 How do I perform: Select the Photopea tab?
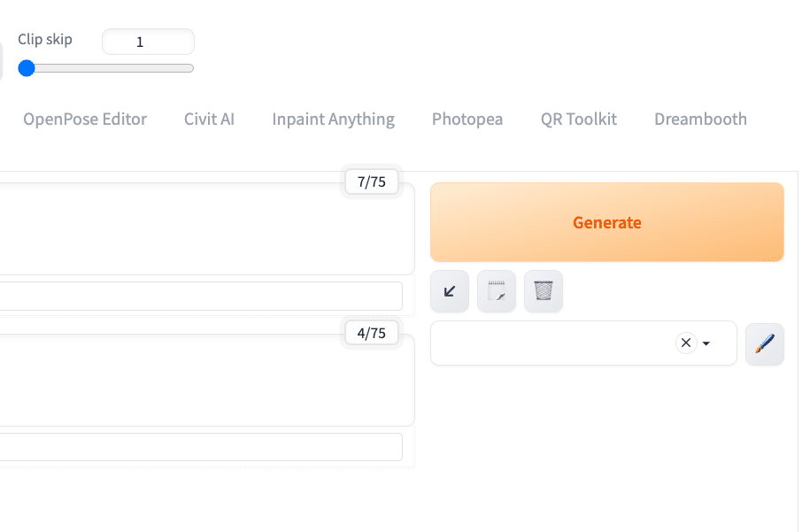point(467,120)
